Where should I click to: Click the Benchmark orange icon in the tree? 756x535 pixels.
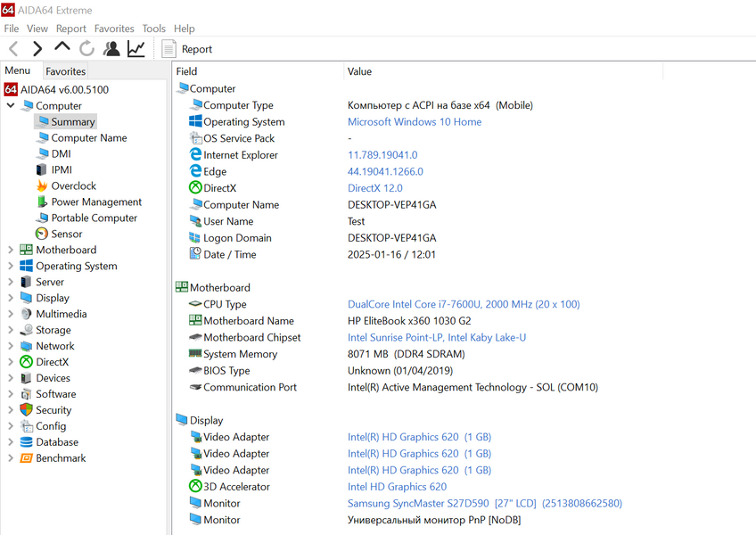pyautogui.click(x=26, y=457)
